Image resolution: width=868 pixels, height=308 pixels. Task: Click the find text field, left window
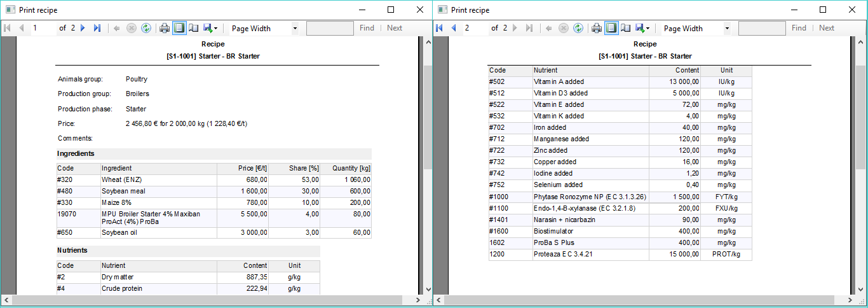pos(330,28)
